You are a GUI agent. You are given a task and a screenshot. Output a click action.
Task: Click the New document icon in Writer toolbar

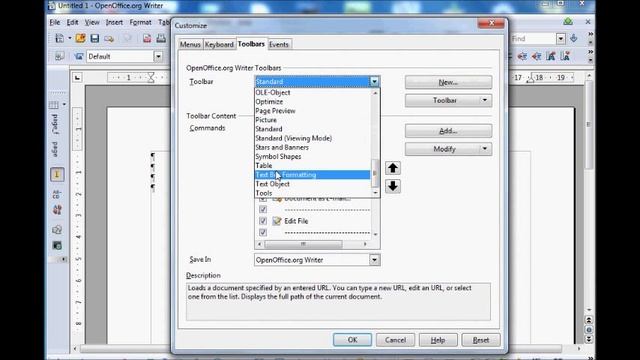click(x=60, y=38)
